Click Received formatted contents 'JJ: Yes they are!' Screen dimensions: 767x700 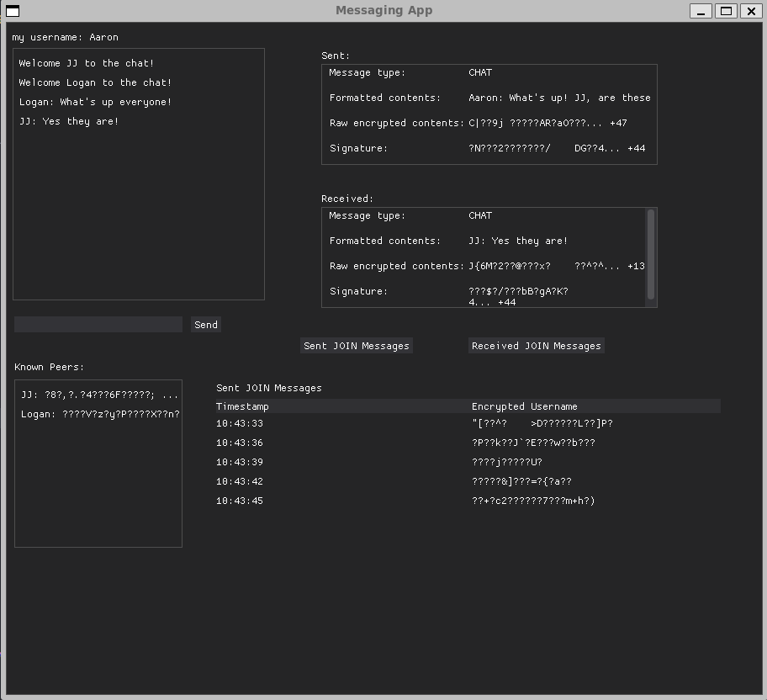pos(518,241)
